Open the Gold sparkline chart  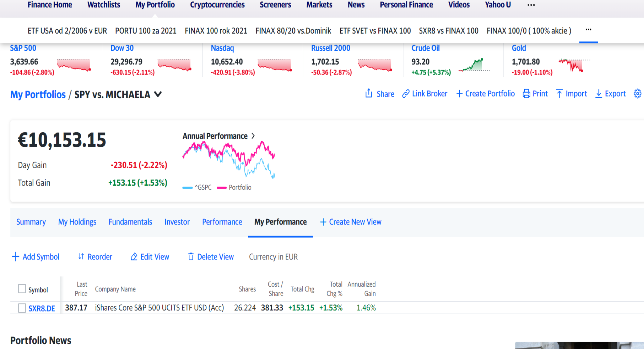[574, 65]
